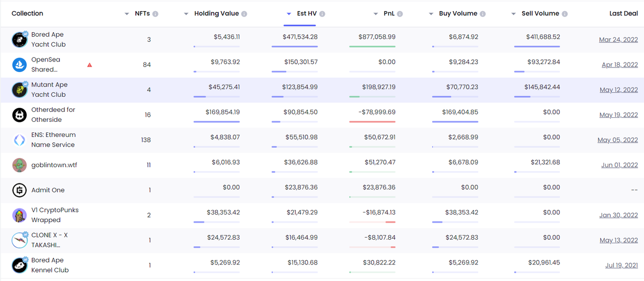Sort by the NFTs column arrow

(127, 14)
